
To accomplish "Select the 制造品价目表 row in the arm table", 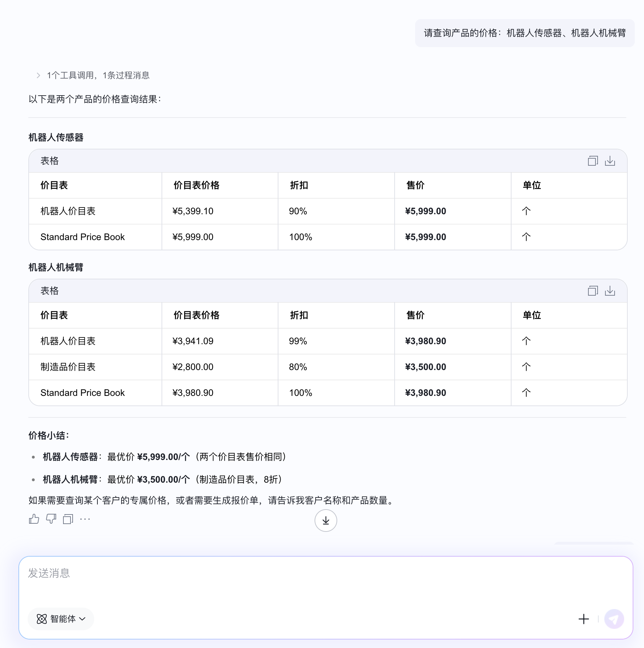I will click(x=328, y=367).
